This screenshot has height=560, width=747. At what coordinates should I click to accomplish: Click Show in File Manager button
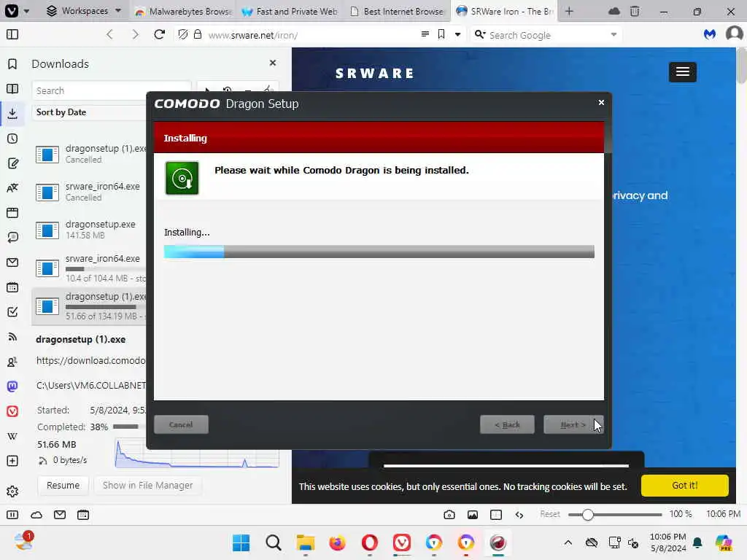(147, 485)
